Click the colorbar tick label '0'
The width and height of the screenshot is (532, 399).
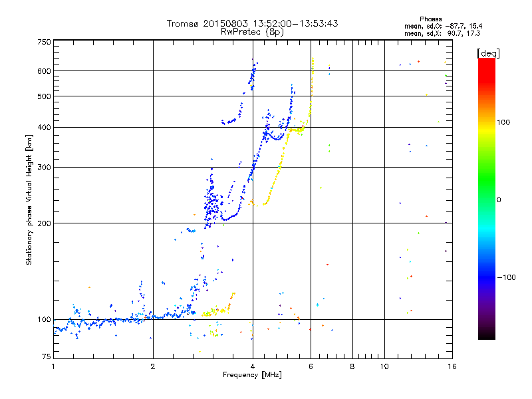(498, 199)
